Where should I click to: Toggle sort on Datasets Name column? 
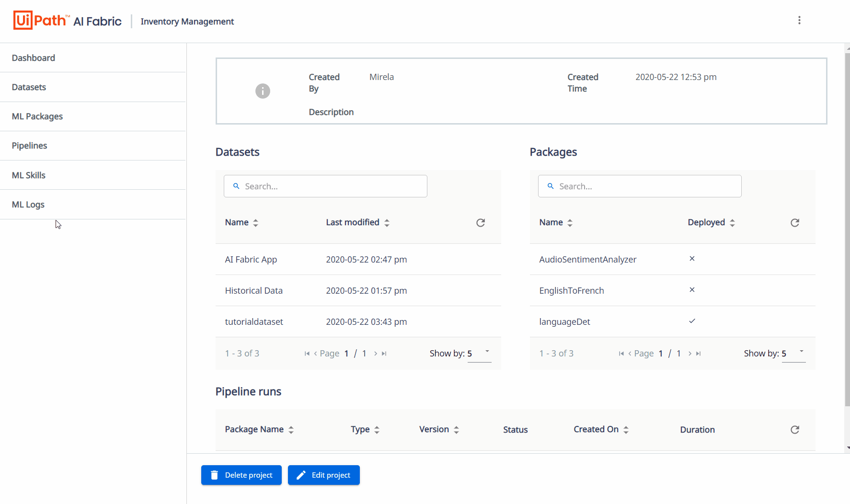pos(255,222)
